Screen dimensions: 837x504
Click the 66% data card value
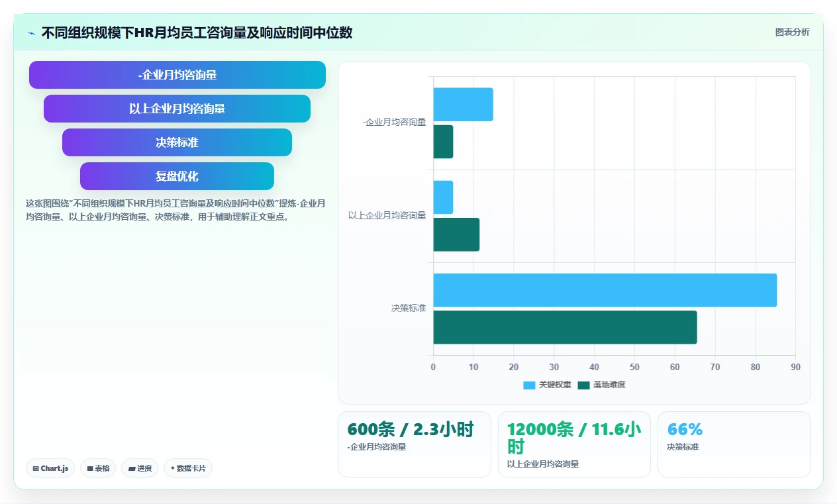(685, 429)
